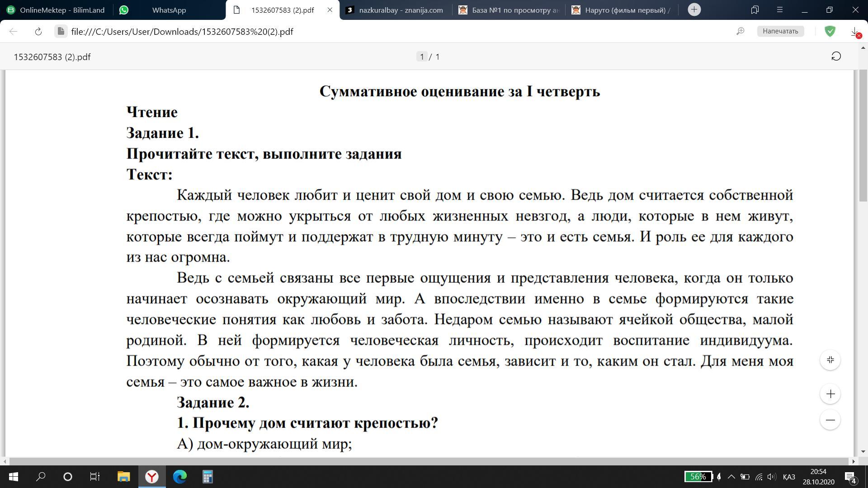The width and height of the screenshot is (868, 488).
Task: Open the notification center icon
Action: pos(850,477)
